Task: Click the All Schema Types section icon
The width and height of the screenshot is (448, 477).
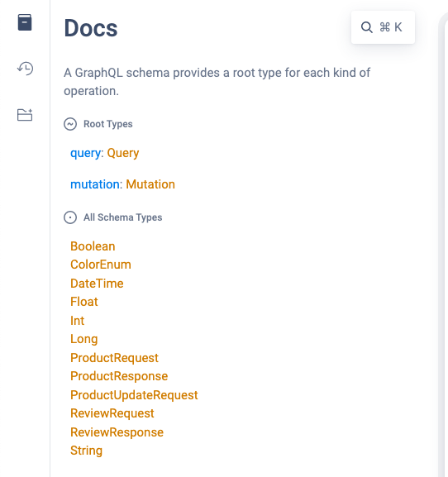Action: [70, 217]
